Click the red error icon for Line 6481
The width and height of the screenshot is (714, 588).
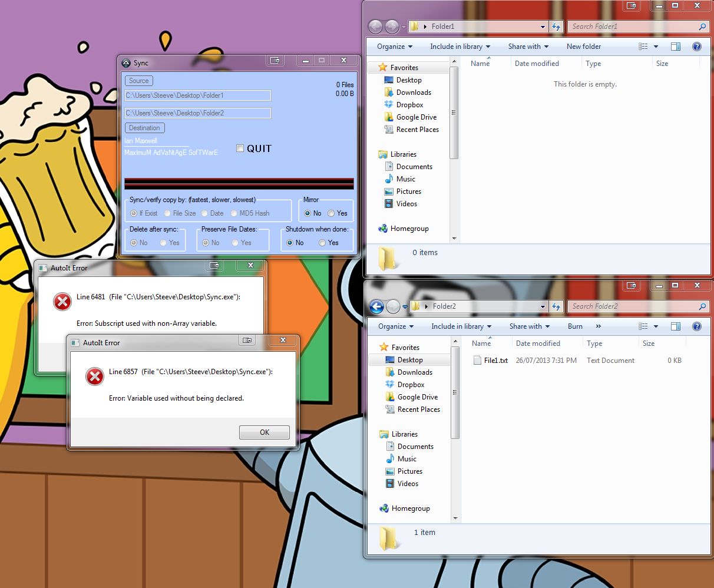62,302
